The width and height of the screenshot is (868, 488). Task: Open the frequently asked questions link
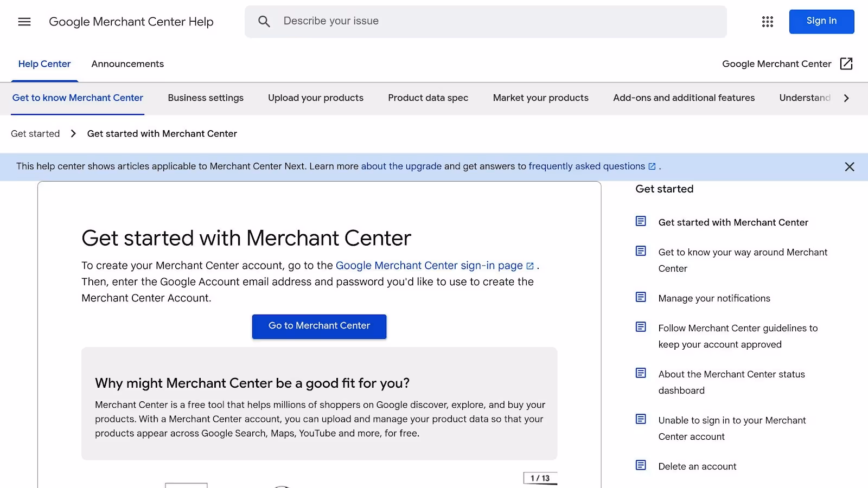587,166
